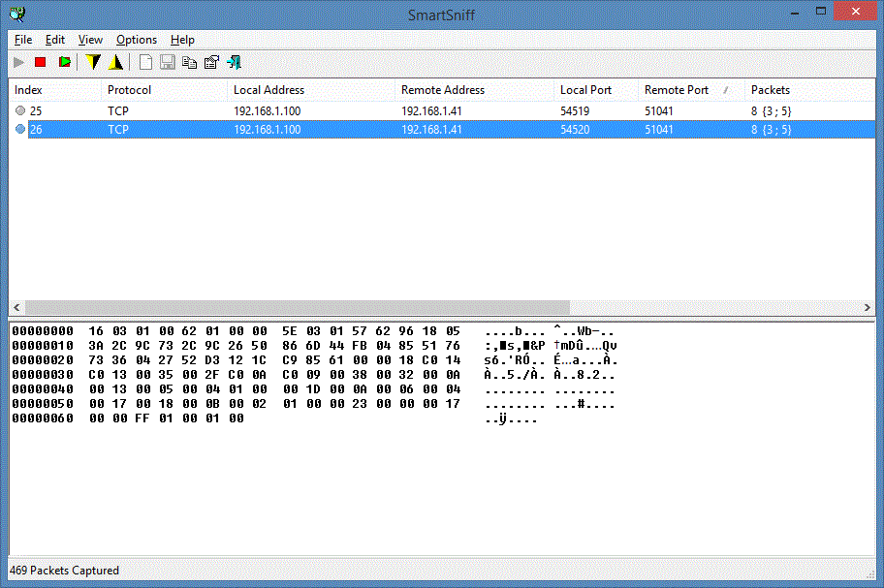Sort by the Local Address column header
The height and width of the screenshot is (588, 884).
coord(311,90)
